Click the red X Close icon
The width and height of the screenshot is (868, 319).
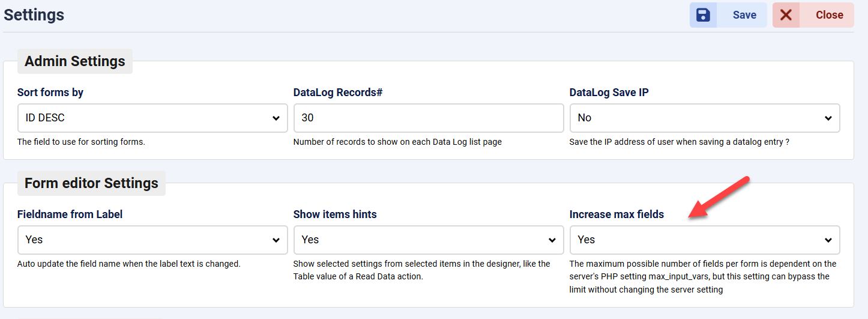click(x=786, y=15)
